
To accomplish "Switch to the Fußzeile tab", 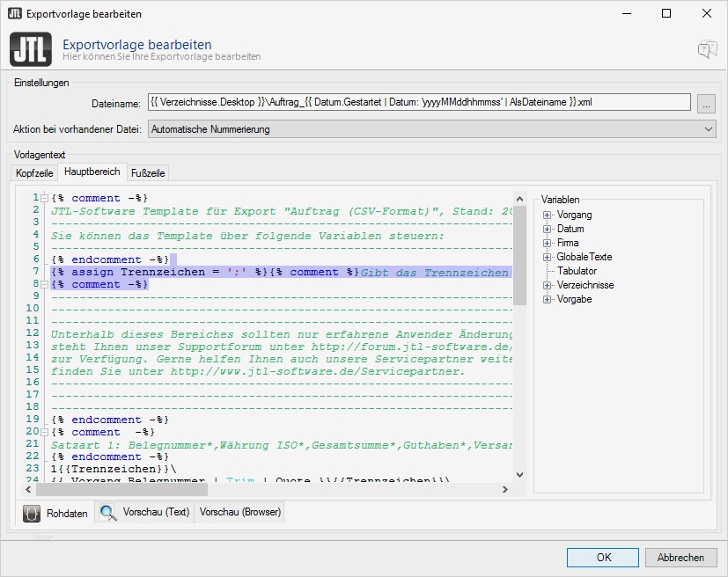I will 148,173.
